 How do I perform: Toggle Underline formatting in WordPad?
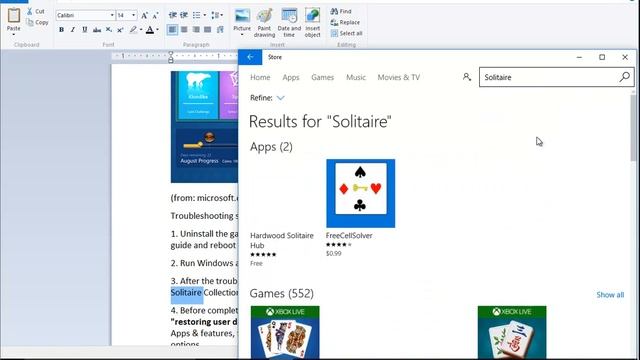click(x=84, y=29)
